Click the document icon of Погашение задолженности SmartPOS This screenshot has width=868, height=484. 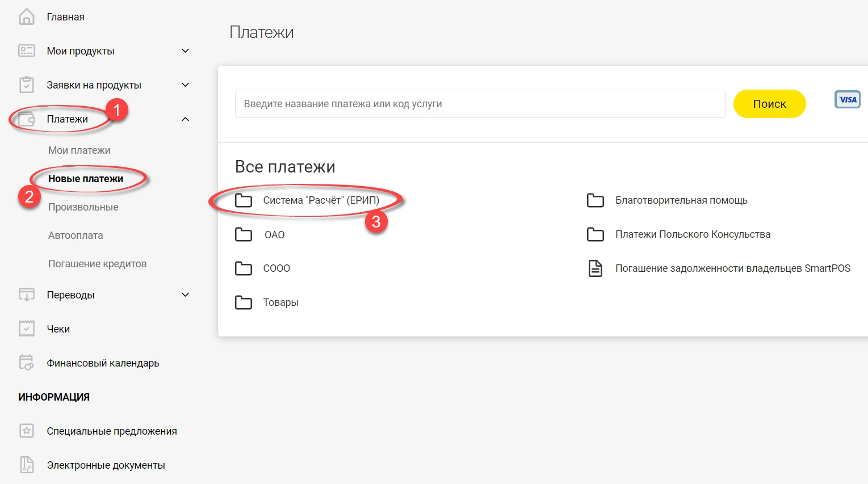tap(596, 268)
